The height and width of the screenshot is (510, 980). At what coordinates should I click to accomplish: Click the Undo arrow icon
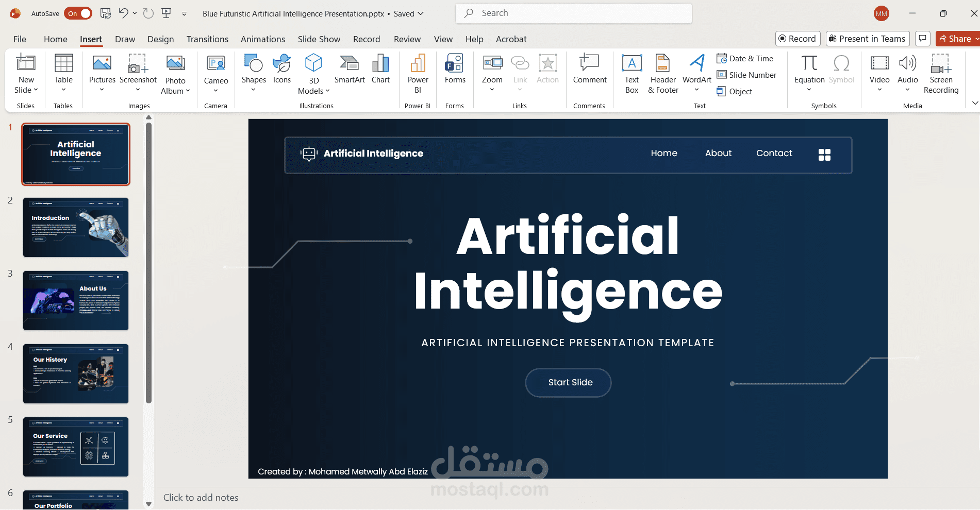pyautogui.click(x=123, y=13)
